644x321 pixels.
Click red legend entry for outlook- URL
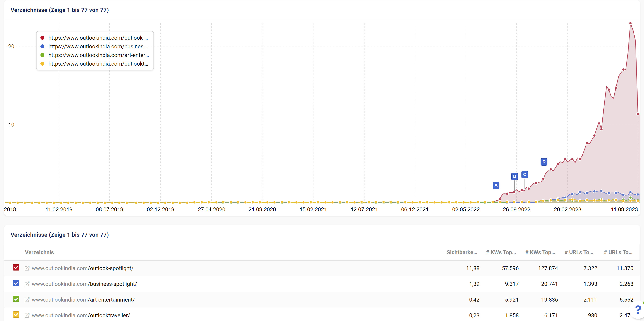[98, 38]
